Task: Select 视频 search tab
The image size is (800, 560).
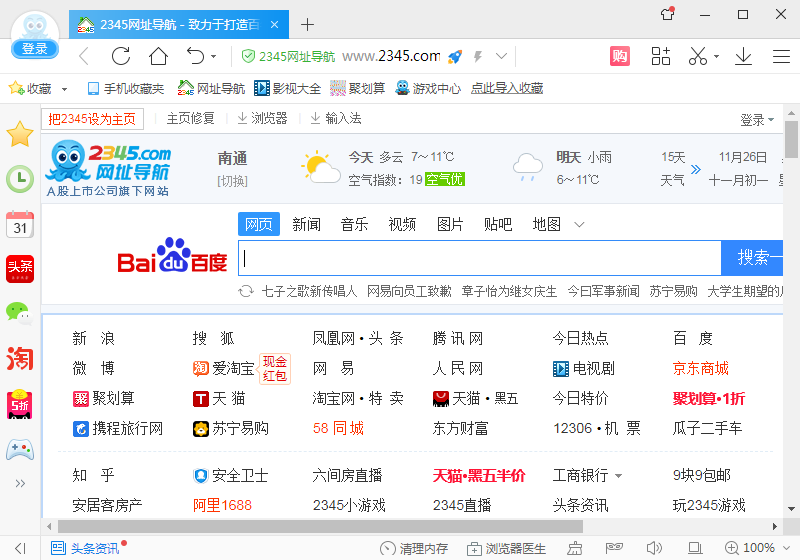Action: tap(402, 224)
